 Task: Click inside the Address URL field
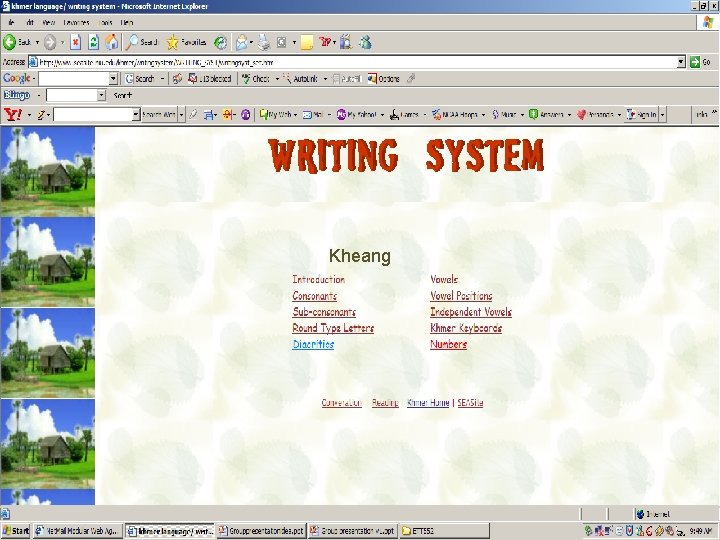pos(353,62)
